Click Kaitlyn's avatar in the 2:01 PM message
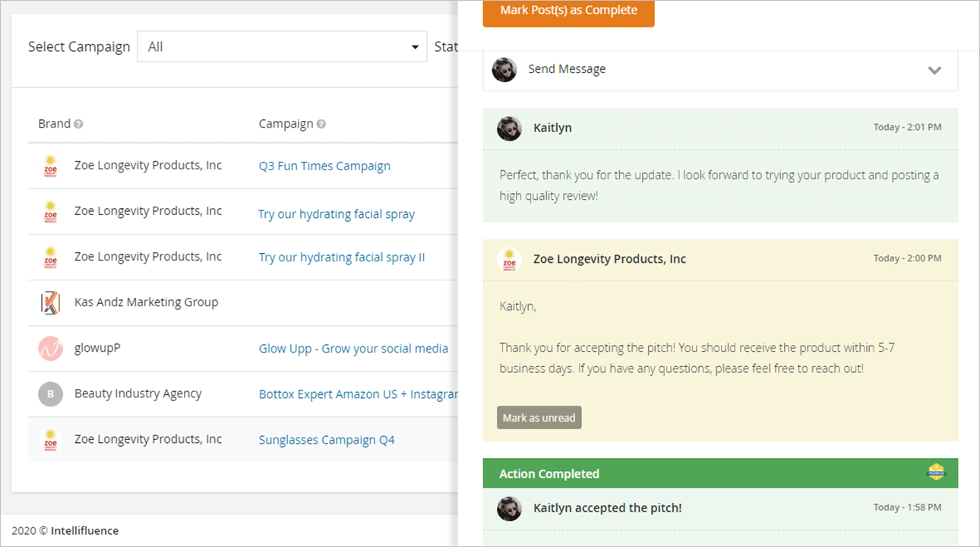The image size is (980, 547). tap(509, 128)
